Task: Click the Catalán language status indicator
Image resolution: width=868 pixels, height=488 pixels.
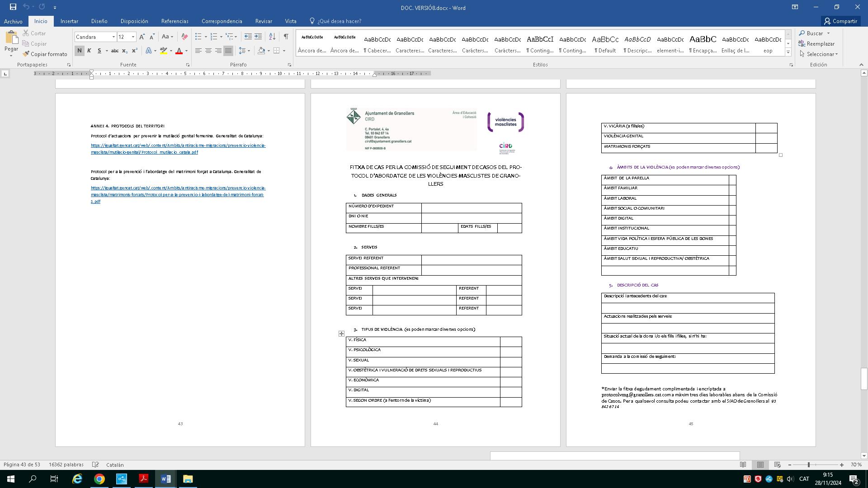Action: (x=115, y=465)
